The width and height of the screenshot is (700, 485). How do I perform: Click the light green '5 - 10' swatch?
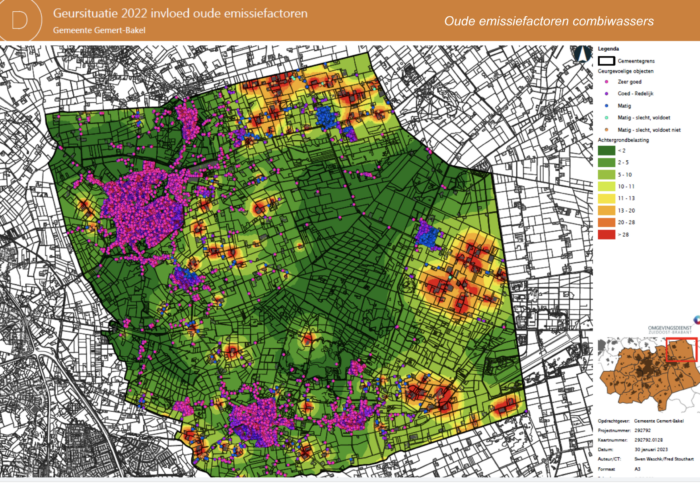(606, 175)
